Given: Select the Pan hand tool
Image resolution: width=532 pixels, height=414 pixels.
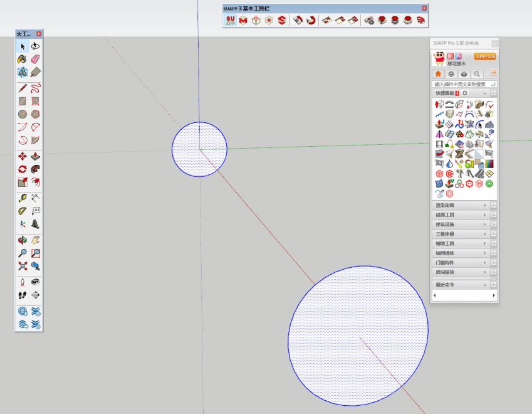Looking at the screenshot, I should [35, 240].
